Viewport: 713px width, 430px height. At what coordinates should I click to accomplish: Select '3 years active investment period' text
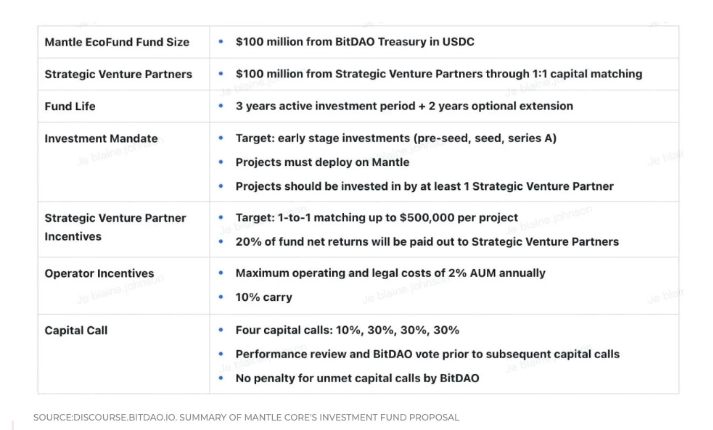point(404,106)
